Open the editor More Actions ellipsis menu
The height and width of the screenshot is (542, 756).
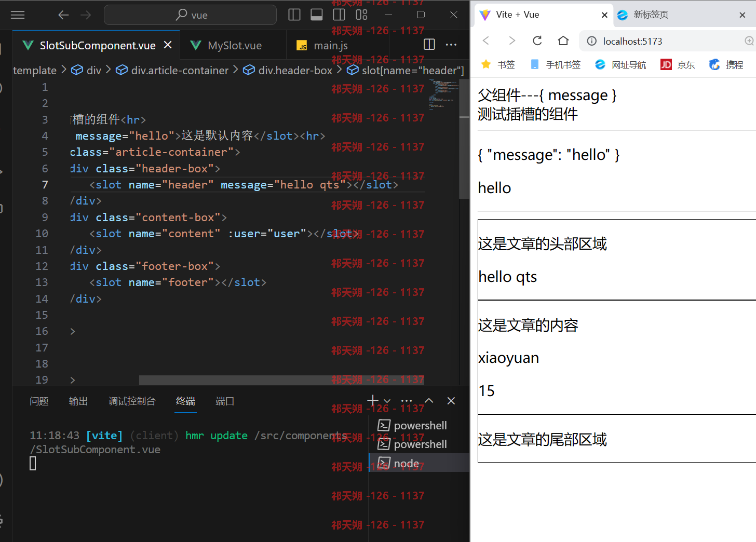451,45
